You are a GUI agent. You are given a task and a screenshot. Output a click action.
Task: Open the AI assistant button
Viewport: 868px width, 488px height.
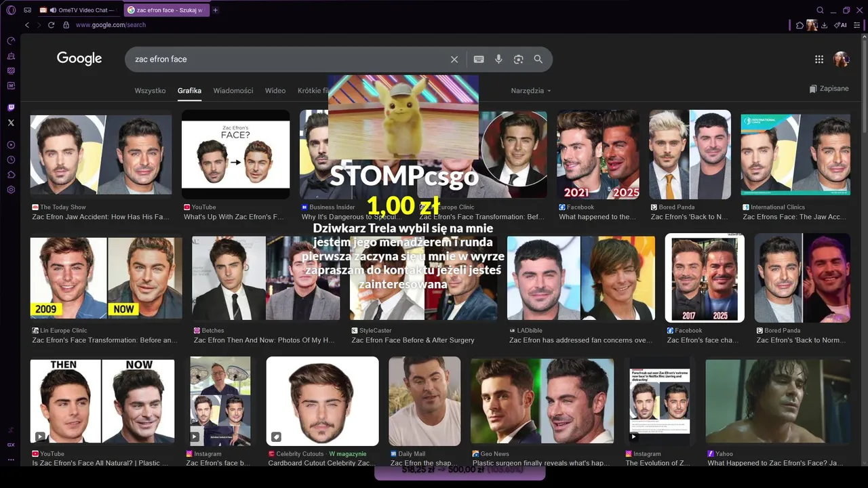click(x=840, y=25)
